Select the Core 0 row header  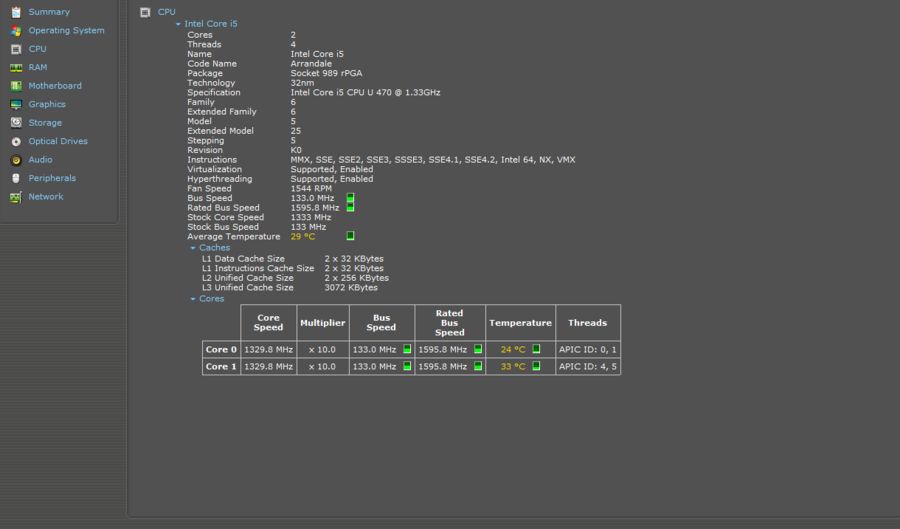coord(221,349)
